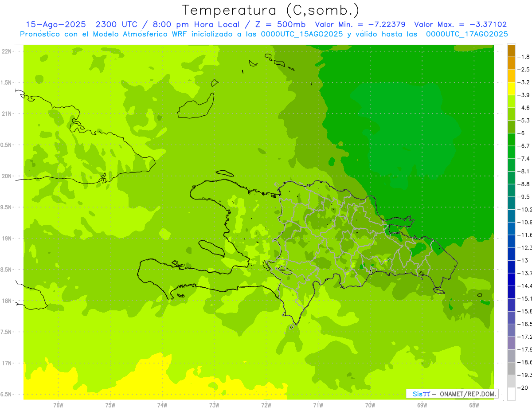Click the 'Temperatura (C,somb.)' chart title

(x=271, y=10)
